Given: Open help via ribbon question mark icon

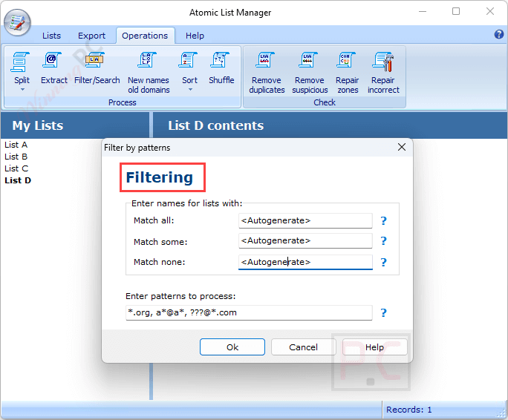Looking at the screenshot, I should [498, 34].
